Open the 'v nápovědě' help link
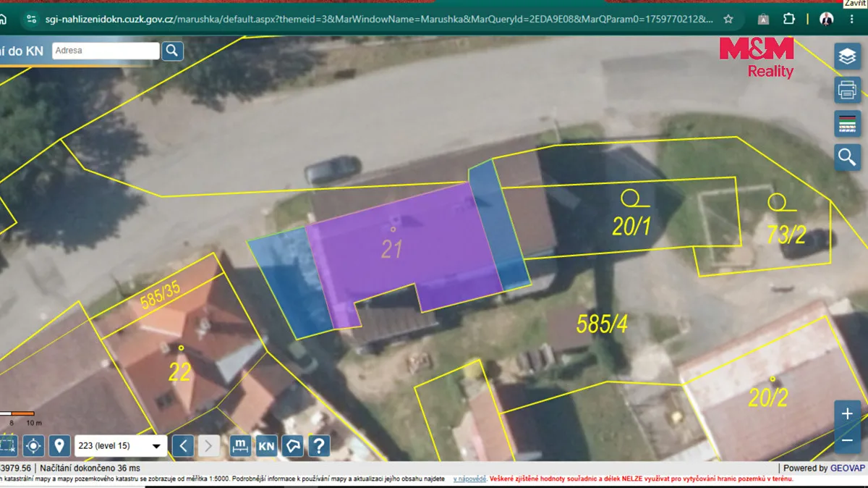This screenshot has height=488, width=868. pyautogui.click(x=470, y=479)
